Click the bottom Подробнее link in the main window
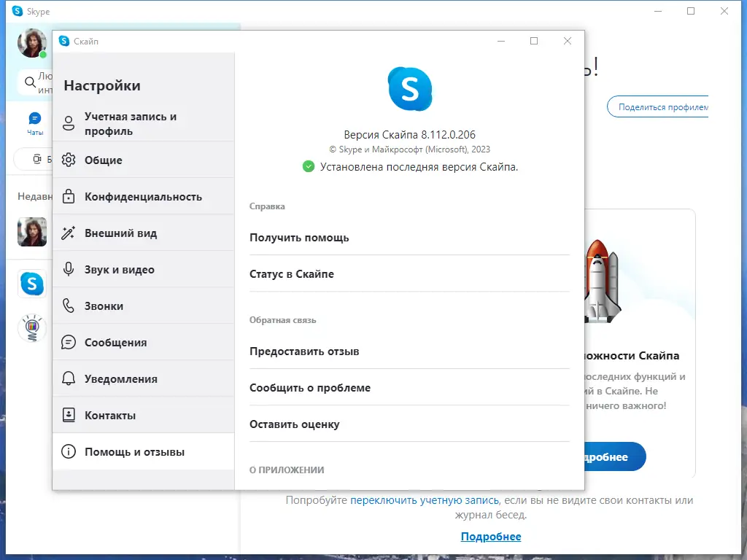The width and height of the screenshot is (747, 560). [x=491, y=536]
